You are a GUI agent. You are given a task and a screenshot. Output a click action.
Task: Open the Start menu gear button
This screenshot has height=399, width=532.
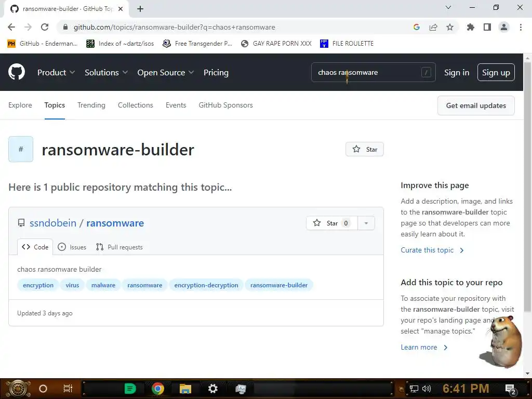click(18, 389)
